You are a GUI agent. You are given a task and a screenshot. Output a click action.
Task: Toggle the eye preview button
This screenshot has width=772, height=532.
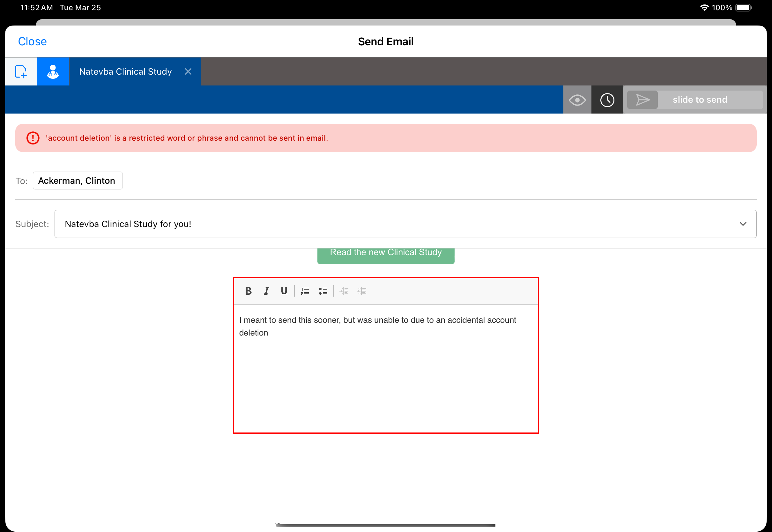(577, 100)
